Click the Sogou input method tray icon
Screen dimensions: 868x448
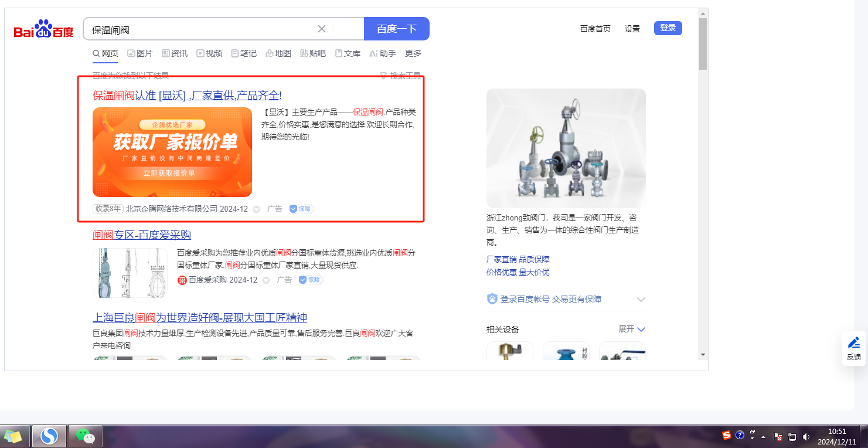727,435
